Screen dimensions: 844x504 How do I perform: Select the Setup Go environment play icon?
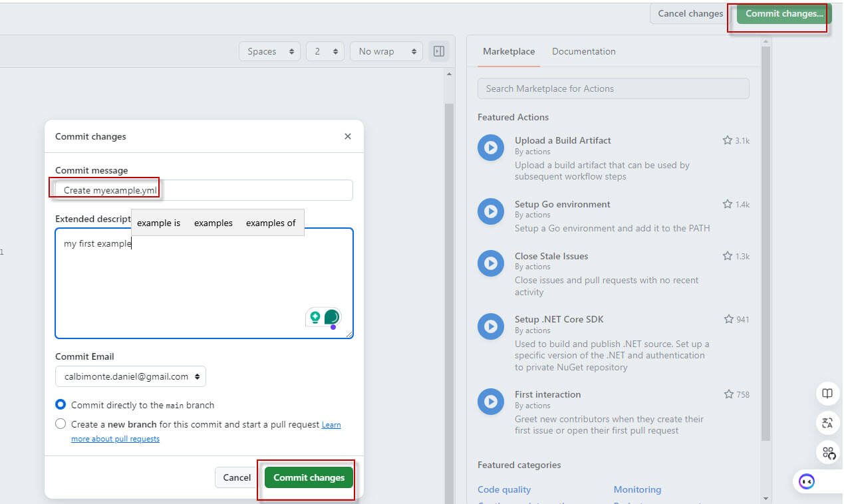click(x=490, y=211)
